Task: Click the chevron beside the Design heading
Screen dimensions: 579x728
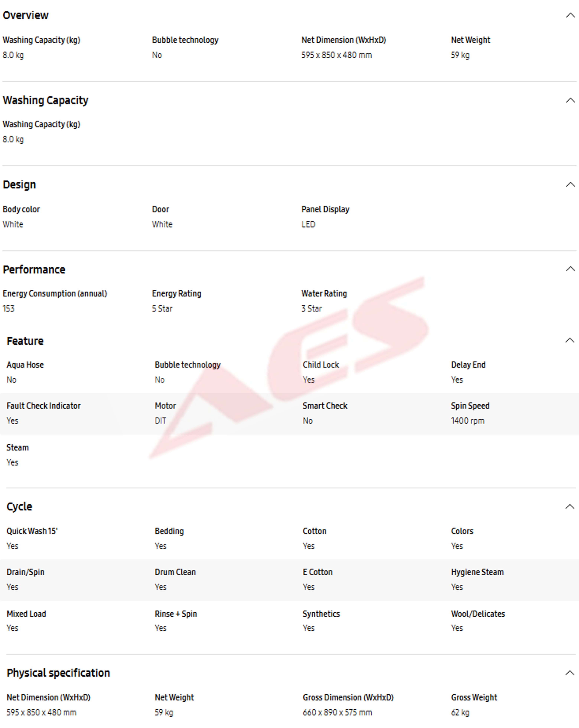Action: [x=570, y=184]
